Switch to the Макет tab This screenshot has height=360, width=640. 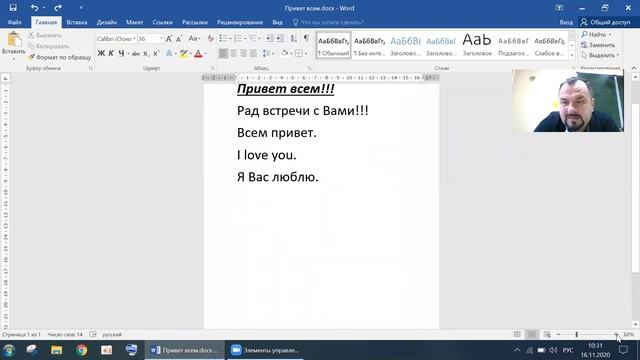click(x=134, y=22)
